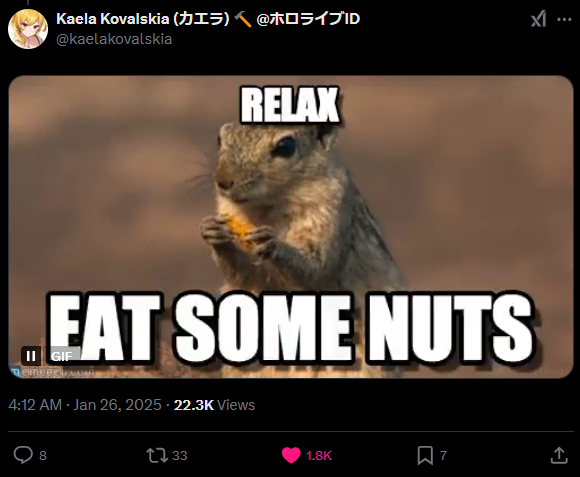Viewport: 580px width, 477px height.
Task: Open the squirrel eating nuts GIF
Action: point(291,227)
